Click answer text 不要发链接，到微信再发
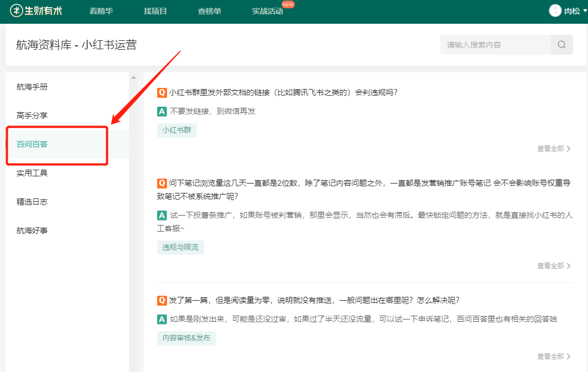 tap(212, 111)
